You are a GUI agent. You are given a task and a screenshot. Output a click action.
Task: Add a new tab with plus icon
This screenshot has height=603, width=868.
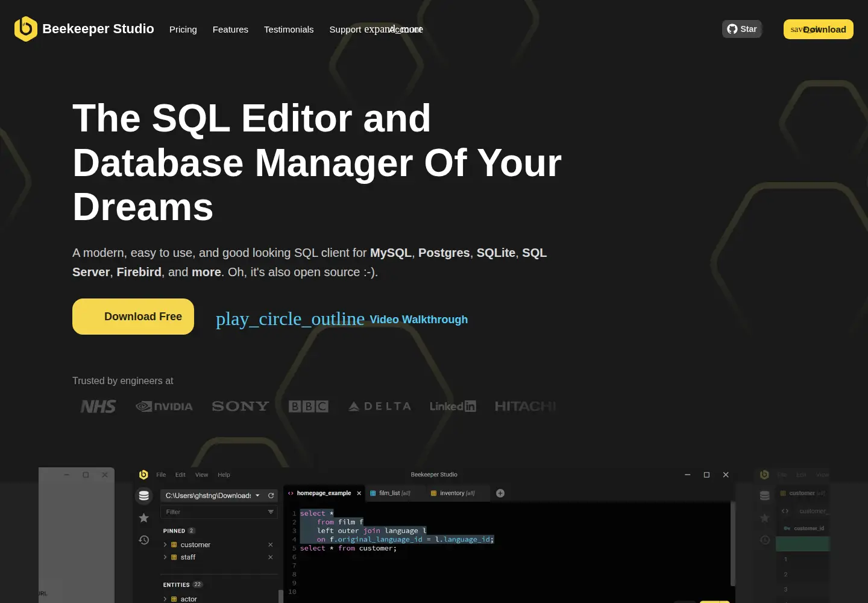500,493
